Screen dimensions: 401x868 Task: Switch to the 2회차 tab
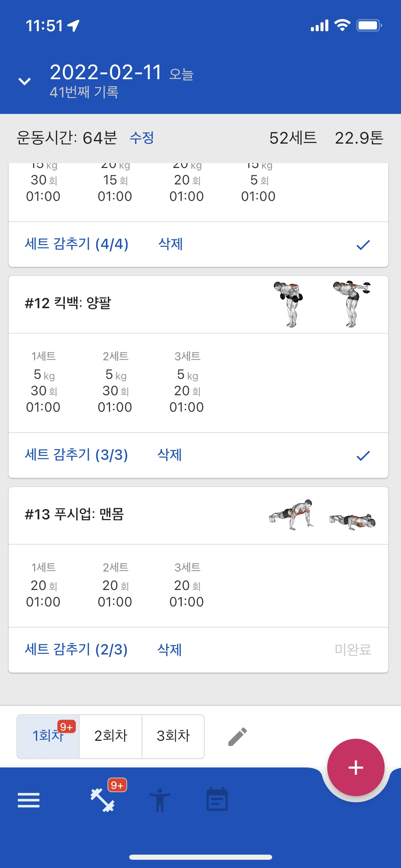(x=111, y=736)
